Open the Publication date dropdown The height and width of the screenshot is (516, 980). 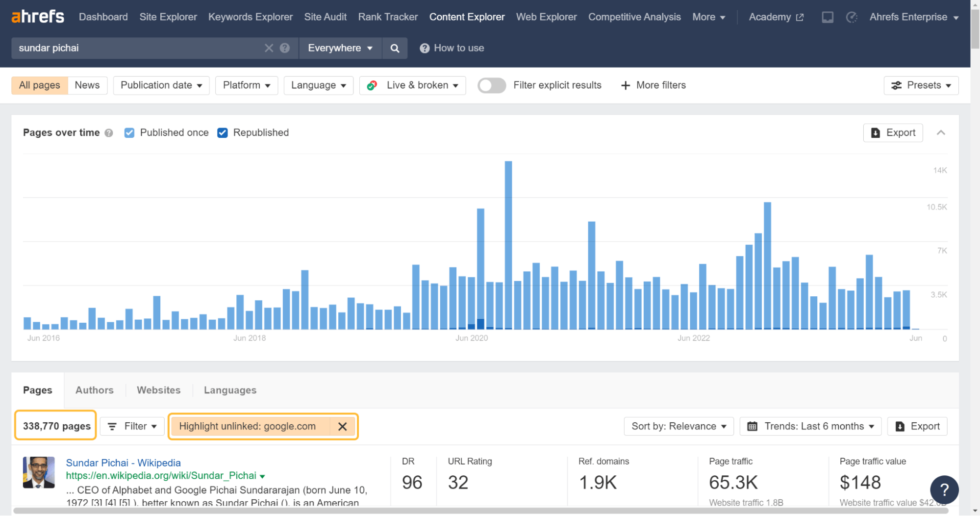(x=161, y=85)
